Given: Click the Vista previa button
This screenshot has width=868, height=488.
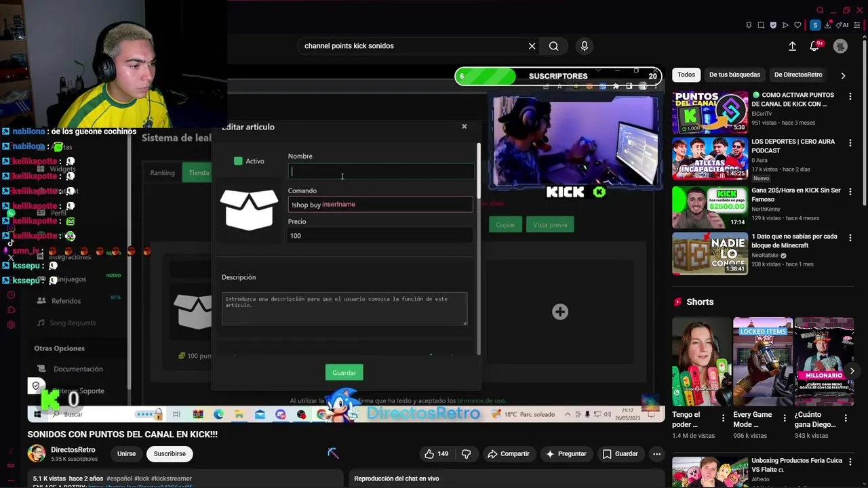Looking at the screenshot, I should pyautogui.click(x=550, y=224).
